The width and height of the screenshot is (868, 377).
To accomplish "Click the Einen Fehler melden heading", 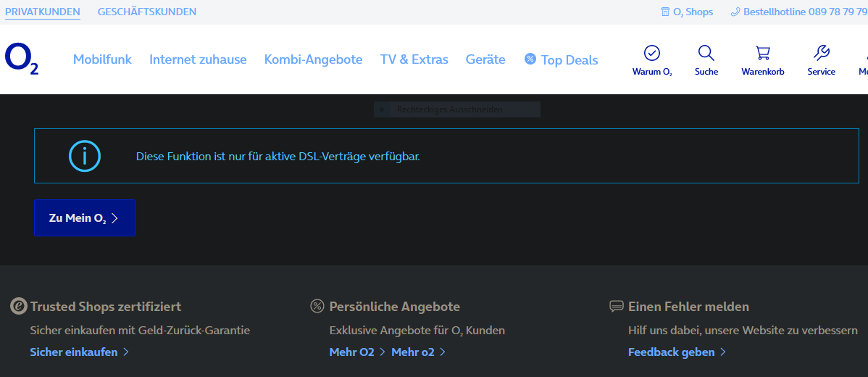I will click(x=688, y=306).
